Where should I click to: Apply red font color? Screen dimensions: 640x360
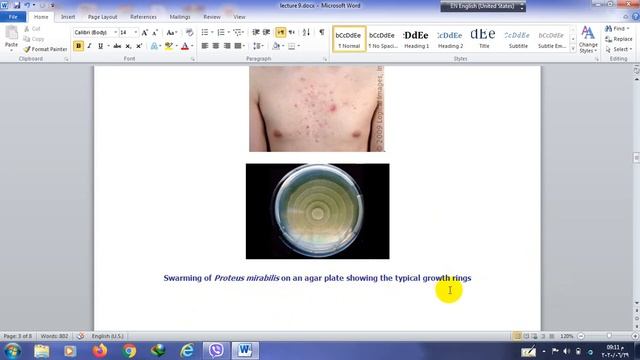click(185, 46)
